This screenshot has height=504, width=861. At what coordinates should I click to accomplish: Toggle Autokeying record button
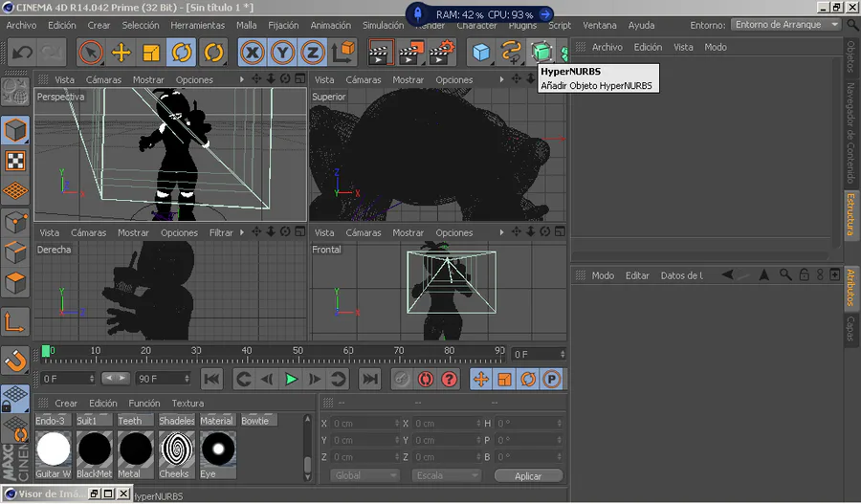pos(425,380)
